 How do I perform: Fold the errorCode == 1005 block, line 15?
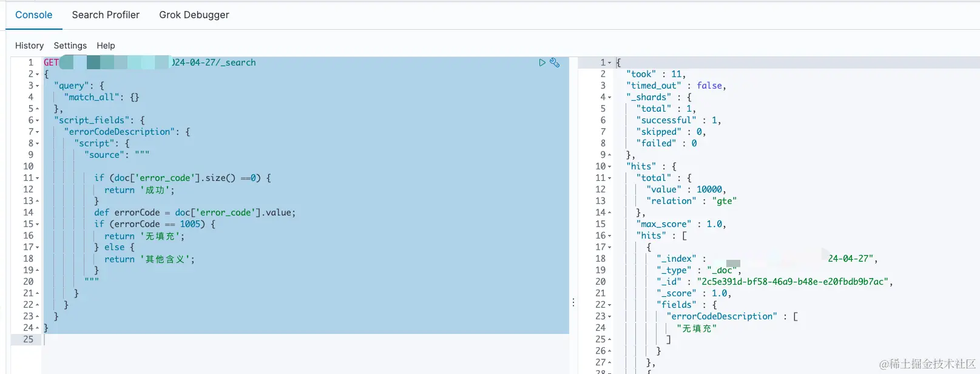pyautogui.click(x=37, y=224)
